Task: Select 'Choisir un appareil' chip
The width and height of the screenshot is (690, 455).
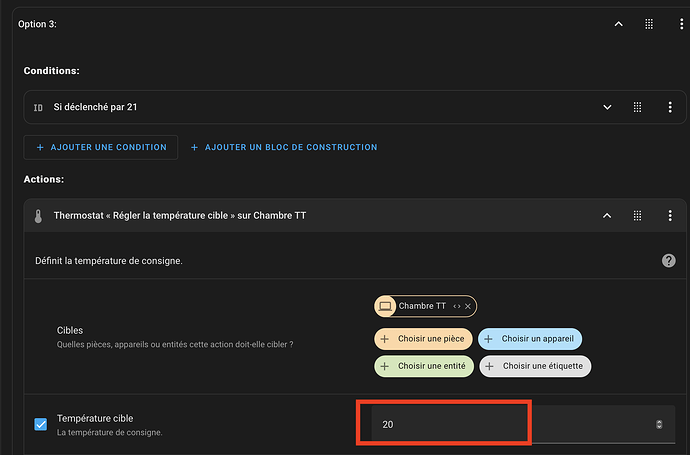Action: 530,339
